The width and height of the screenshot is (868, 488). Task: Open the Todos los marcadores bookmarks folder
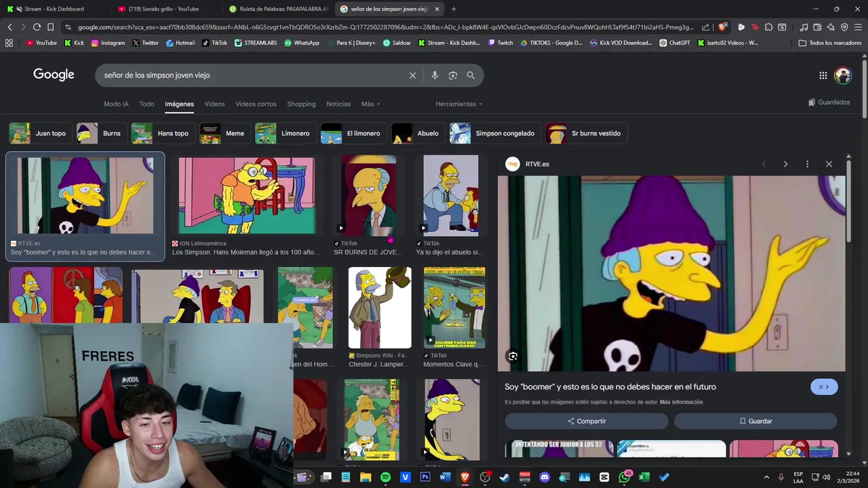pyautogui.click(x=830, y=43)
